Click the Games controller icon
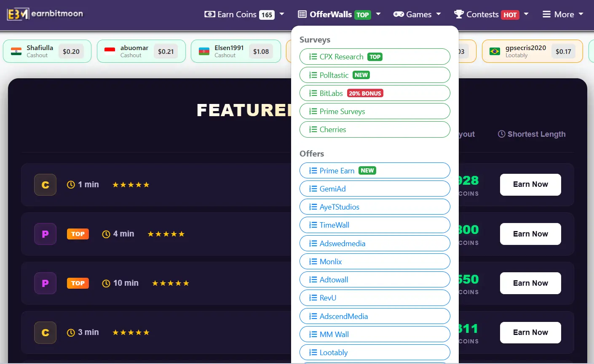 click(399, 14)
